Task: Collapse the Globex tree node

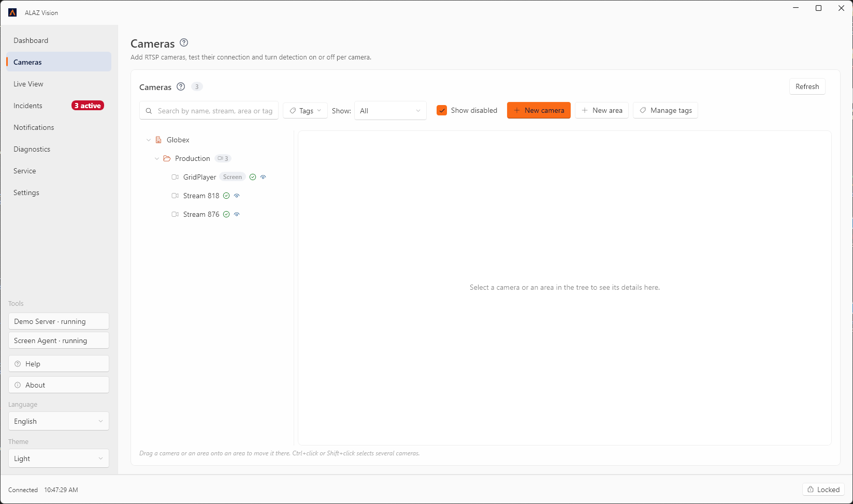Action: (149, 140)
